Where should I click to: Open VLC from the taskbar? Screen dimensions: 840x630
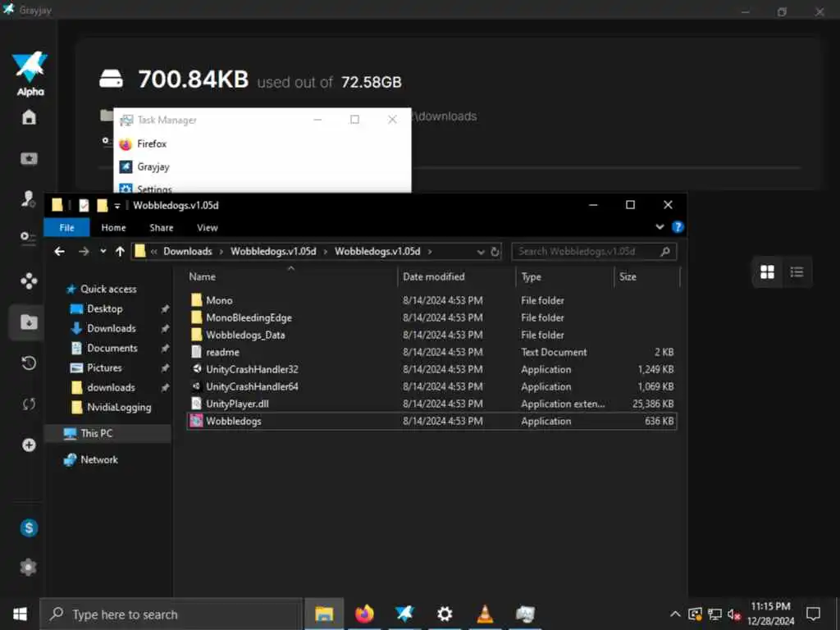485,614
